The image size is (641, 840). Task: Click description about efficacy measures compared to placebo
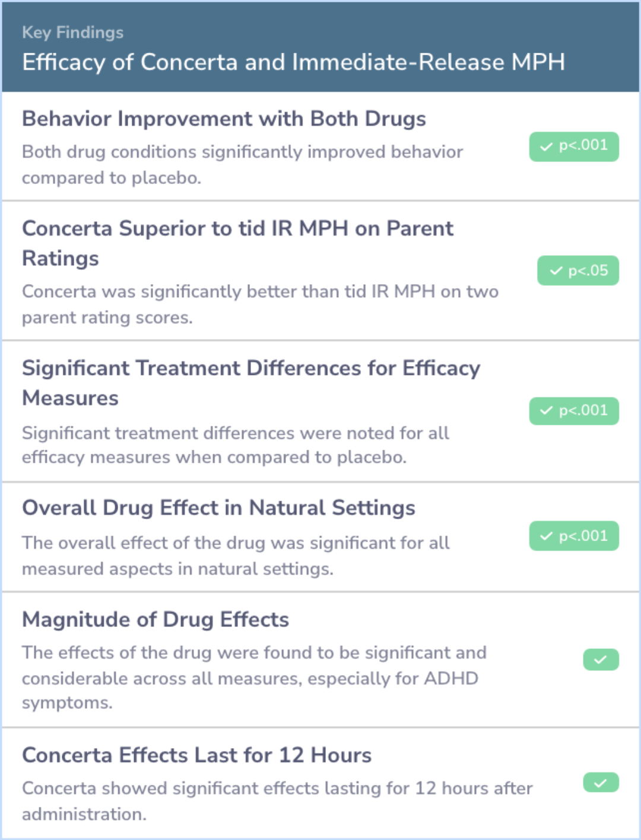236,445
